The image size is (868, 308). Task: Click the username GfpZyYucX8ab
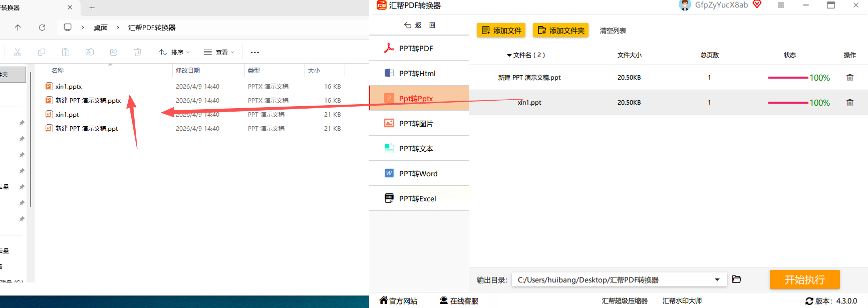click(721, 5)
